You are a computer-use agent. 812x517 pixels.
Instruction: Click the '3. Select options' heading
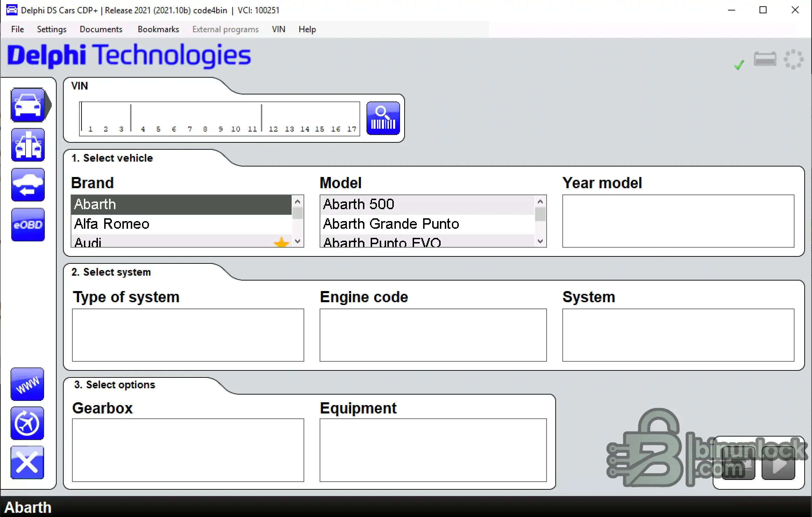click(115, 385)
